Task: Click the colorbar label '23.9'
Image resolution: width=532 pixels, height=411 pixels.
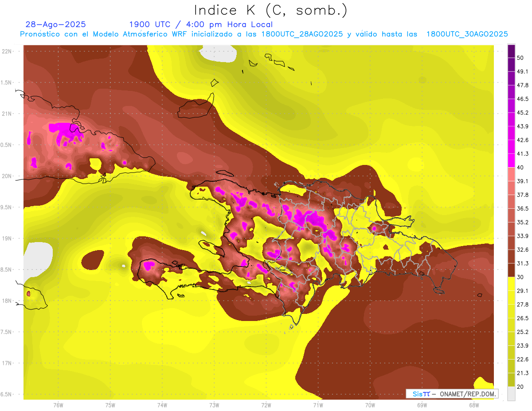Action: 522,346
